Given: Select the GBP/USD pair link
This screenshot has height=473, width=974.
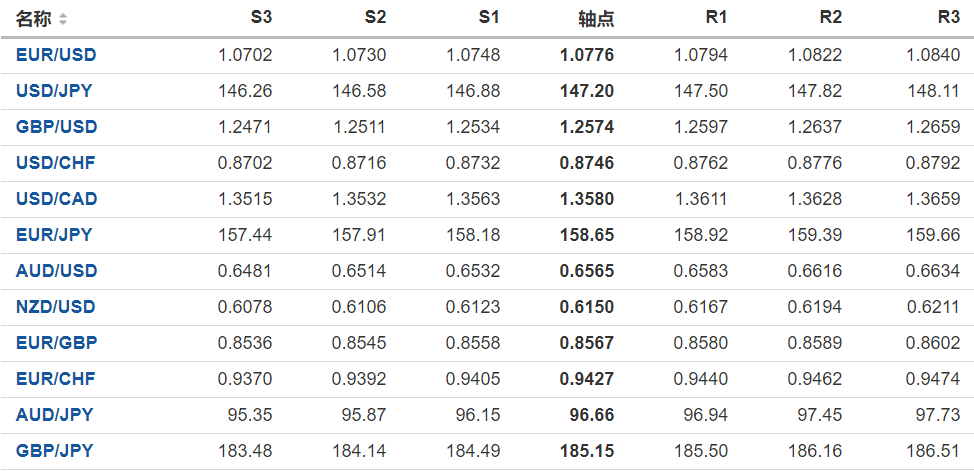Looking at the screenshot, I should click(x=56, y=127).
